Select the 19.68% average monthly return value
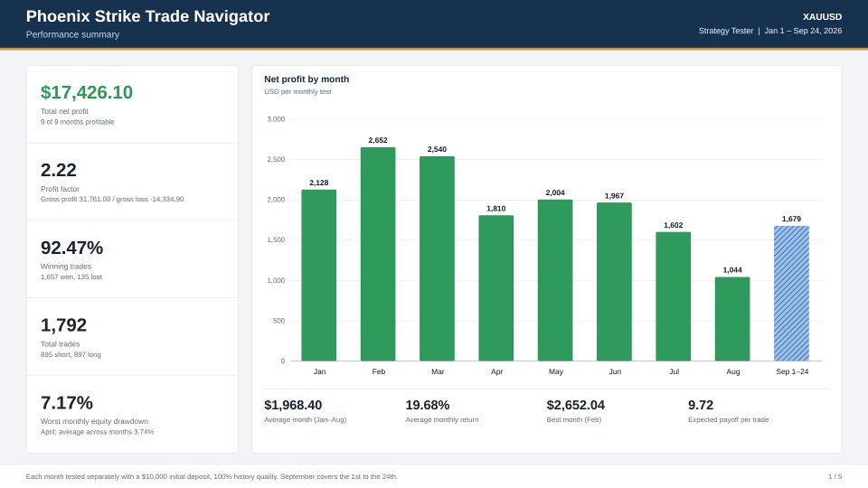The width and height of the screenshot is (868, 488). 428,405
